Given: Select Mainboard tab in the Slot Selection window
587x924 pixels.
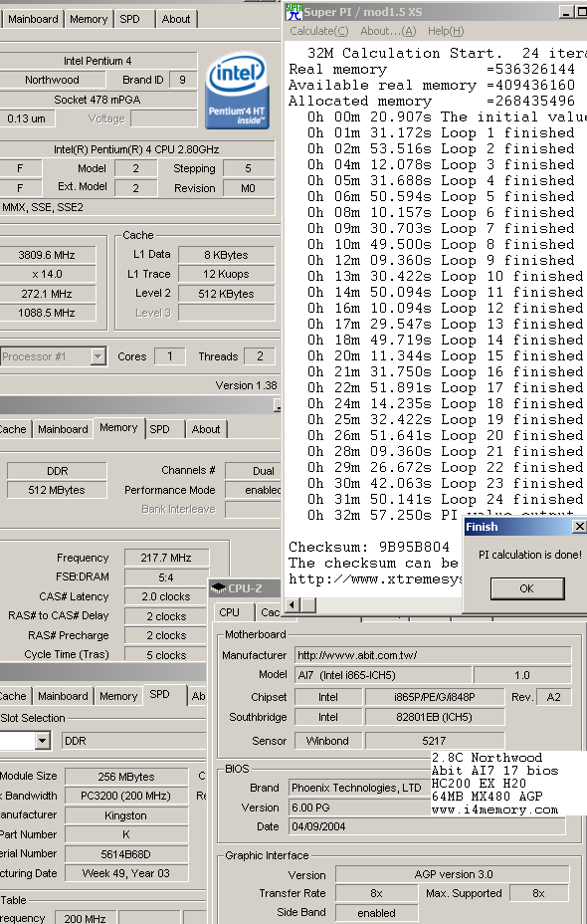Looking at the screenshot, I should (x=63, y=696).
